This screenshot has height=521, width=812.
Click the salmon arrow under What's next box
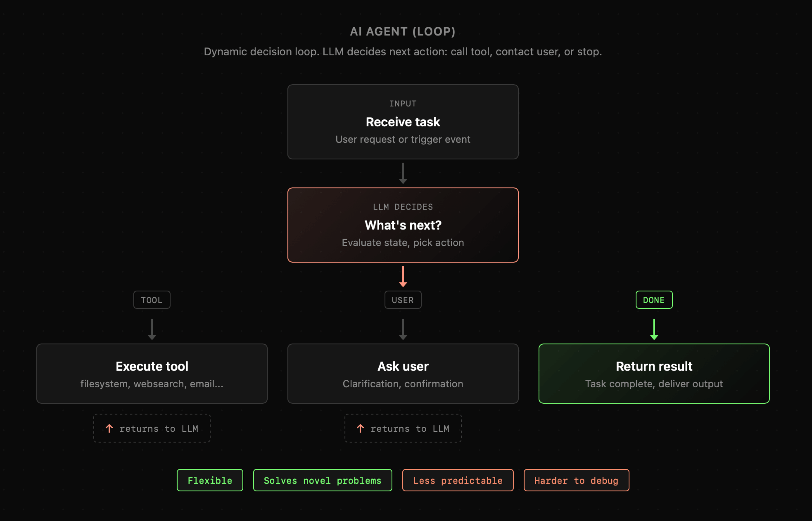pyautogui.click(x=403, y=276)
